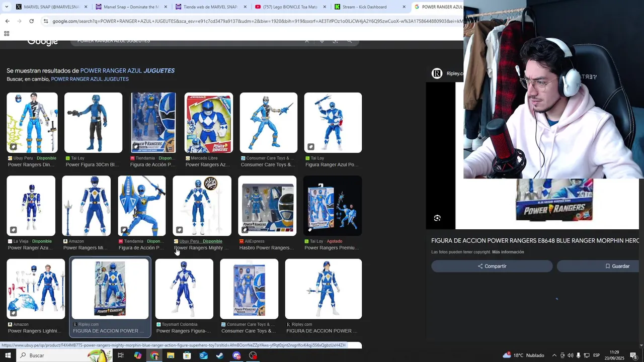The height and width of the screenshot is (362, 644).
Task: Open Google Chrome in the taskbar
Action: coord(154,355)
